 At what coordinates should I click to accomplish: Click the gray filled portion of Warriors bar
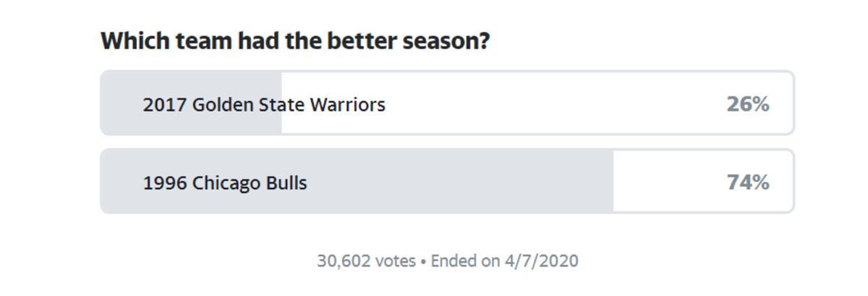click(192, 103)
